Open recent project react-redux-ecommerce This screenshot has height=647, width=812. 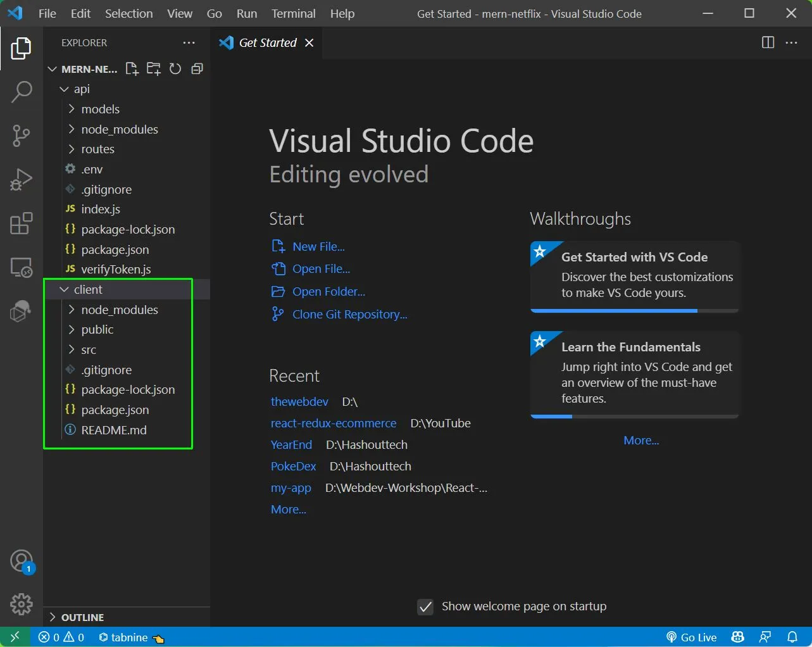point(334,424)
